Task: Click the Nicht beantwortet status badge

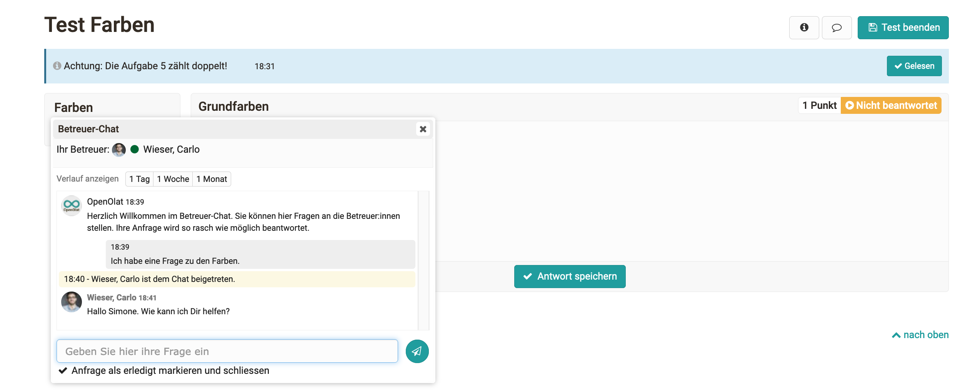Action: point(891,105)
